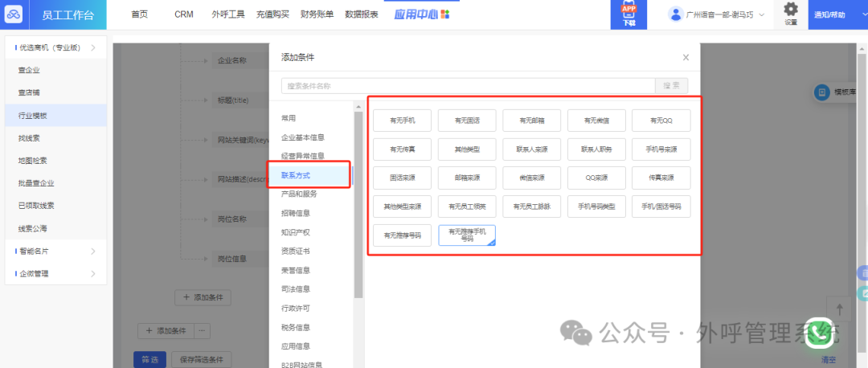Screen dimensions: 868x368
Task: Select the 招聘信息 category
Action: [296, 213]
